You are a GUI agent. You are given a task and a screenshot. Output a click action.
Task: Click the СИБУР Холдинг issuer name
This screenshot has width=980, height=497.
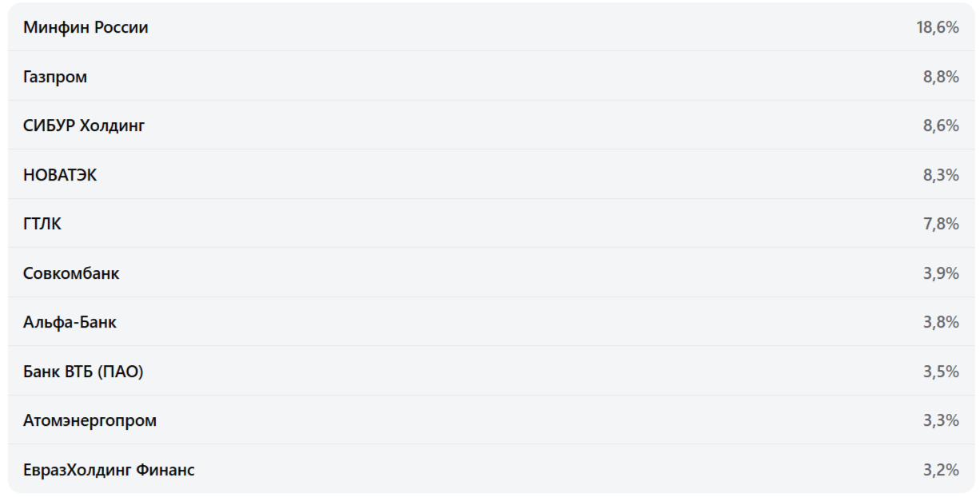click(84, 126)
